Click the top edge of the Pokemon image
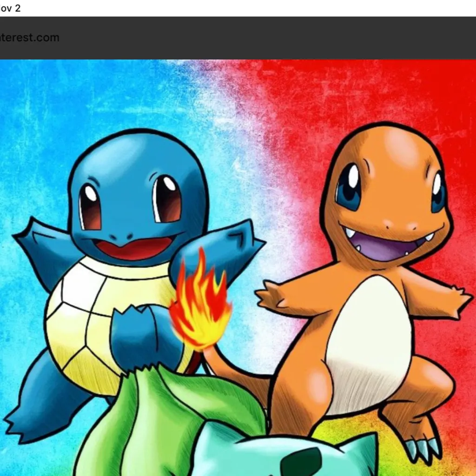This screenshot has height=476, width=476. [238, 60]
